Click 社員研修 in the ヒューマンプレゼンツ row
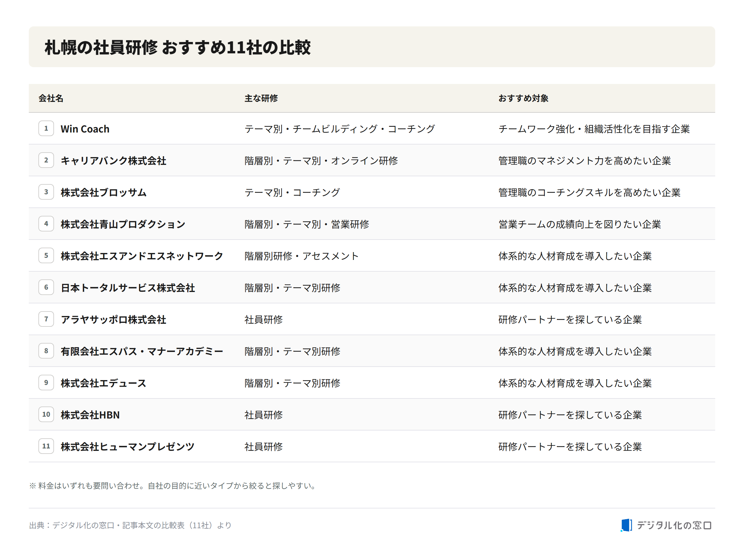The image size is (744, 560). click(264, 446)
